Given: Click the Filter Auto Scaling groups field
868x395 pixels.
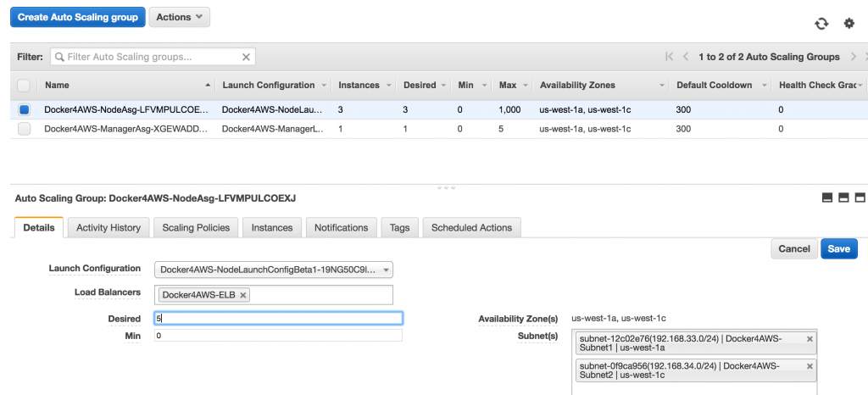Looking at the screenshot, I should (x=153, y=57).
